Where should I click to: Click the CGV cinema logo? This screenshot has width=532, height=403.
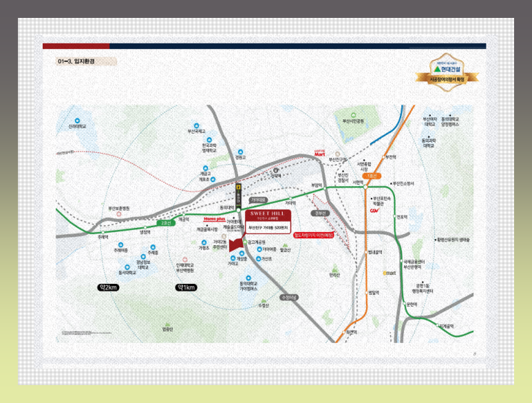tap(375, 210)
